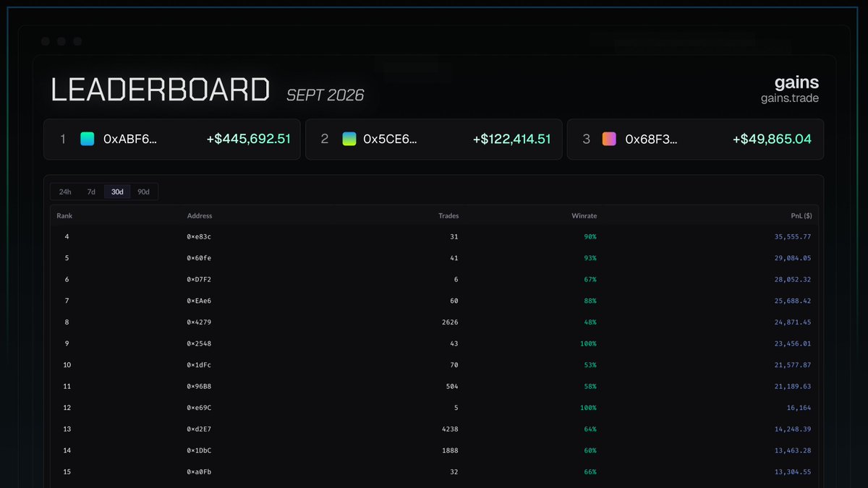Click address 0xe83c in rank 4

(199, 236)
